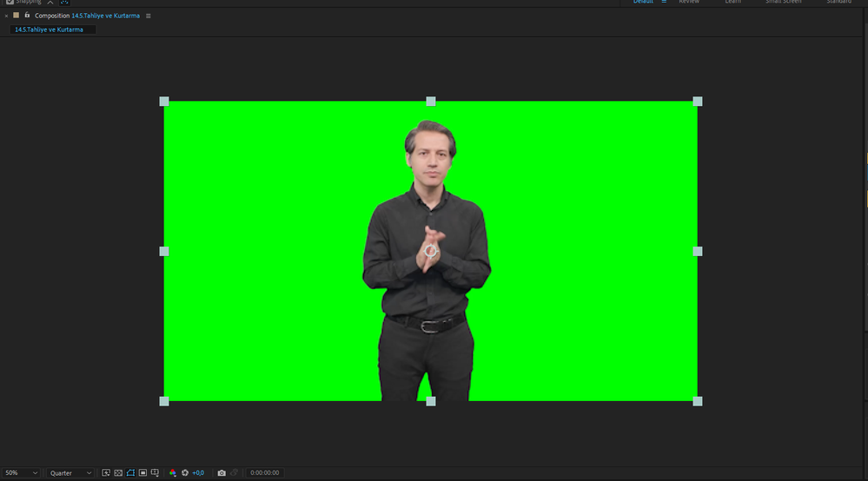
Task: Click the top-left layer transform handle
Action: coord(164,102)
